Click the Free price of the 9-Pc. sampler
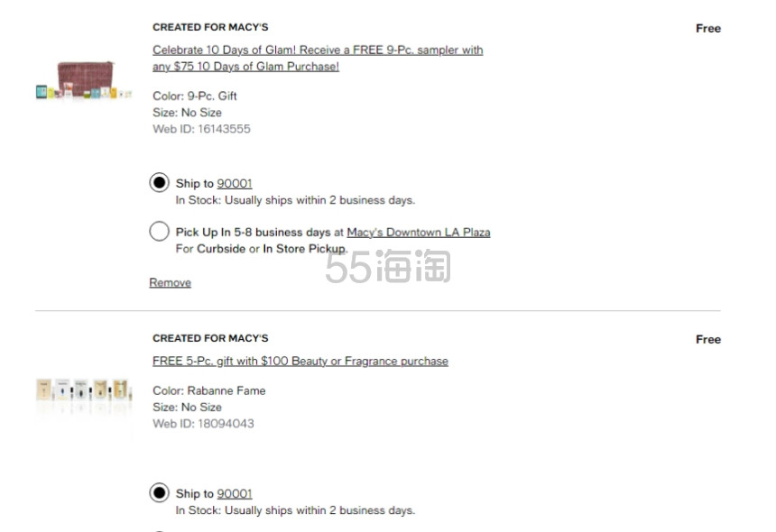776x532 pixels. pos(708,28)
